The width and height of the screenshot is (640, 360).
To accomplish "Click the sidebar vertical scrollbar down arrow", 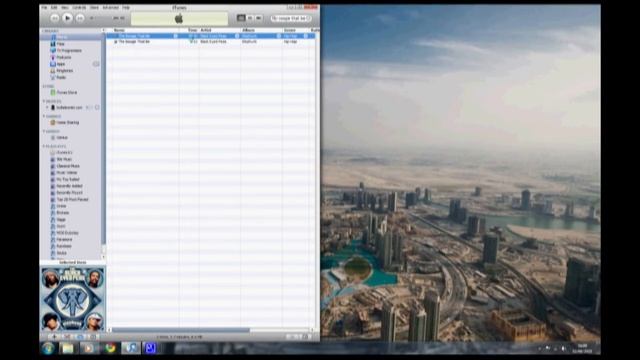I will (103, 257).
